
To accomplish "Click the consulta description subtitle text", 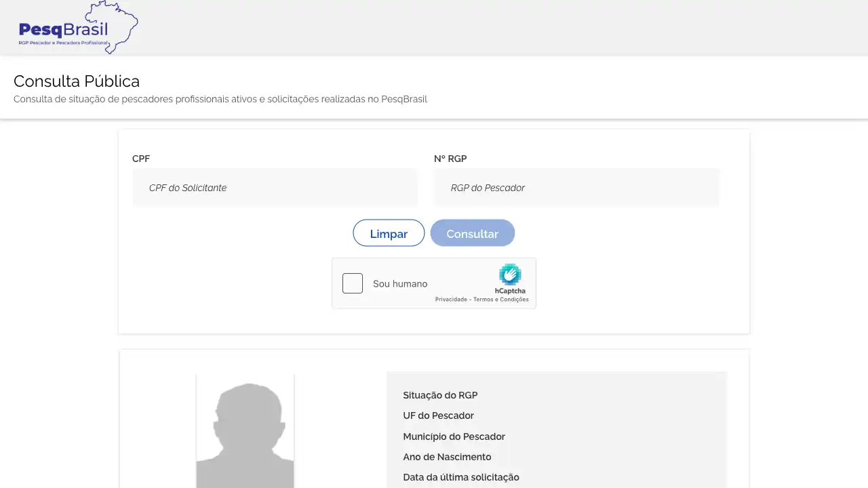I will point(220,99).
